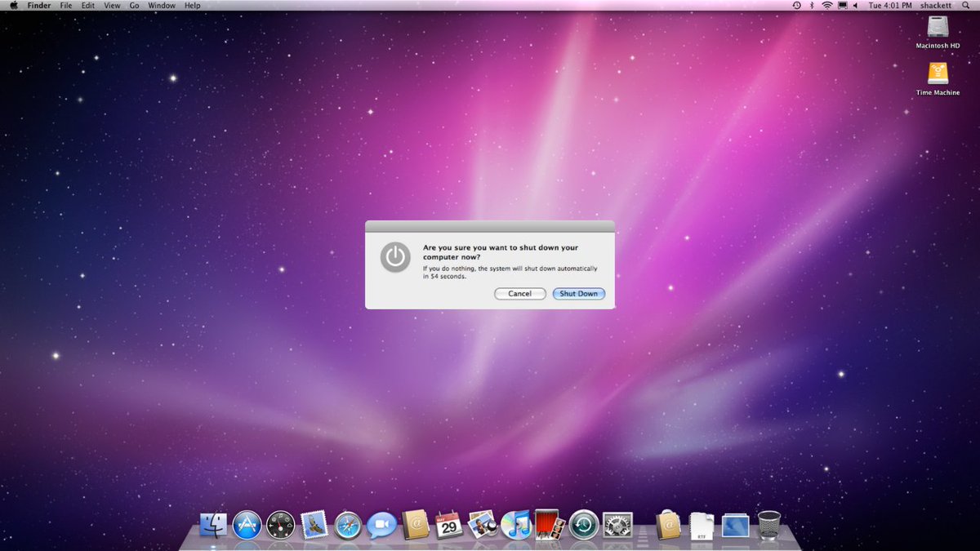This screenshot has width=980, height=551.
Task: Open the Help menu
Action: point(192,6)
